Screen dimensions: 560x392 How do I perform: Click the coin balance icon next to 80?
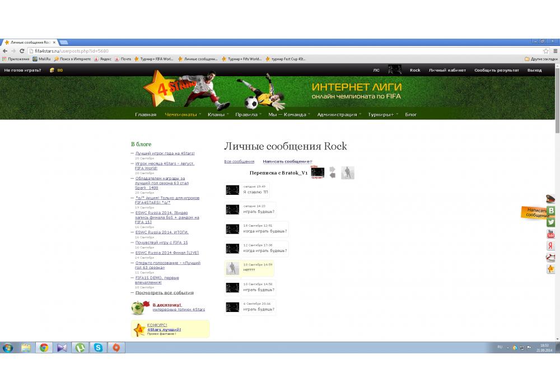52,71
